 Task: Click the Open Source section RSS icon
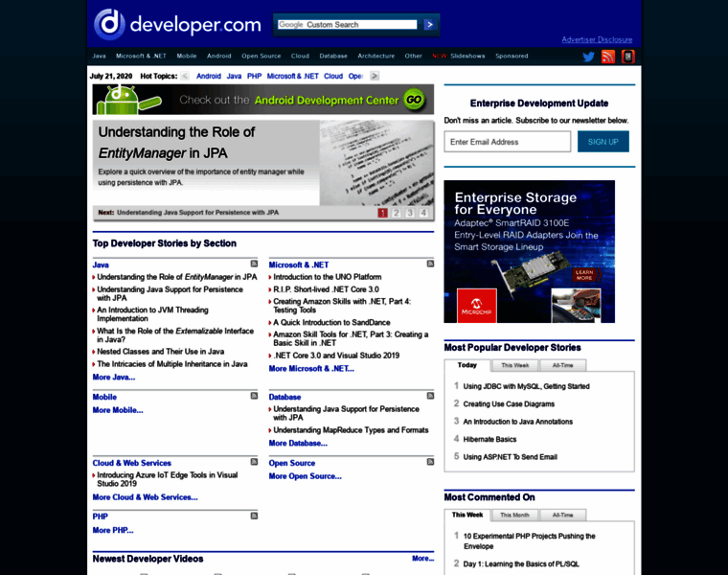(430, 462)
